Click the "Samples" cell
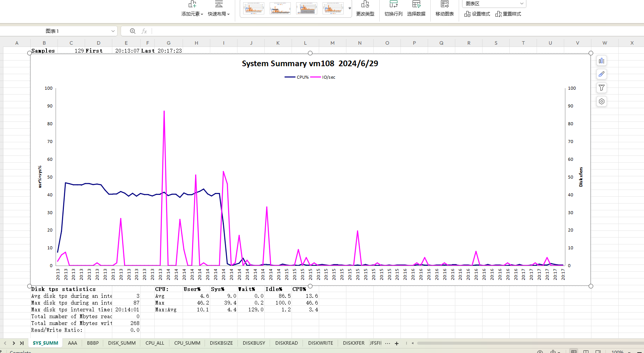Screen dimensions: 644x353 43,51
